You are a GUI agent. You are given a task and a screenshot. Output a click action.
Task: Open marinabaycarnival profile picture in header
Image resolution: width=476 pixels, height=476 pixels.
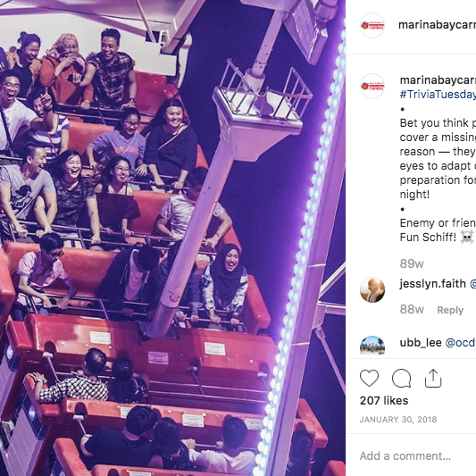coord(372,26)
